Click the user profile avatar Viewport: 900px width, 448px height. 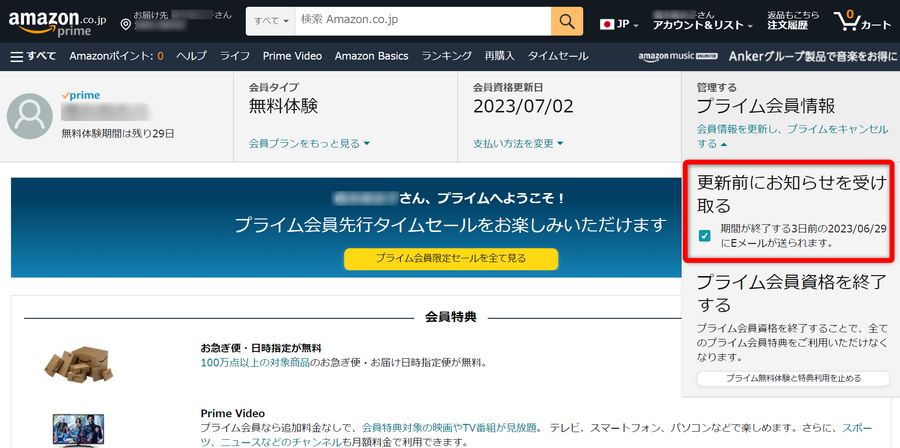coord(29,116)
